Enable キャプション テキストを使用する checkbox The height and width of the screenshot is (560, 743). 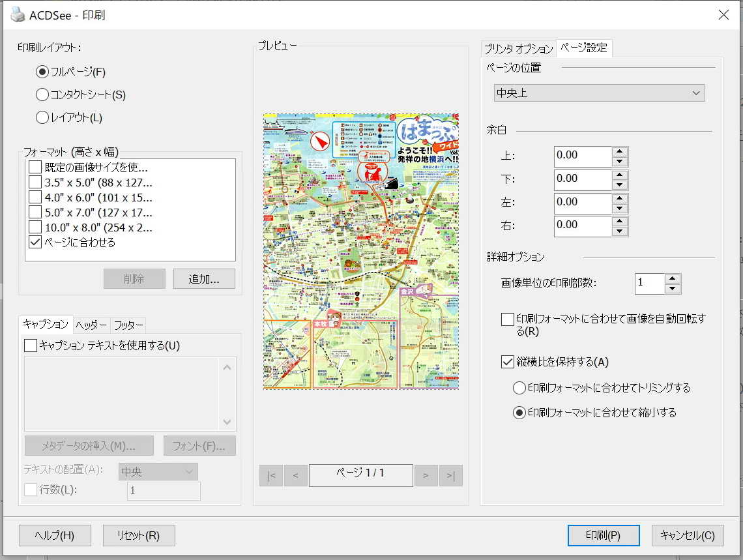click(x=31, y=345)
